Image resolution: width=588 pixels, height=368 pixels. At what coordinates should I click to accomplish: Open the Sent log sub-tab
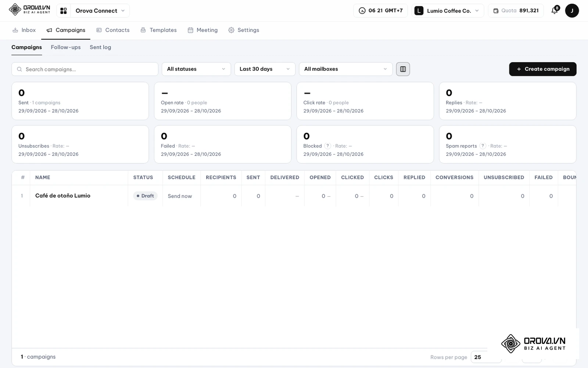[100, 47]
